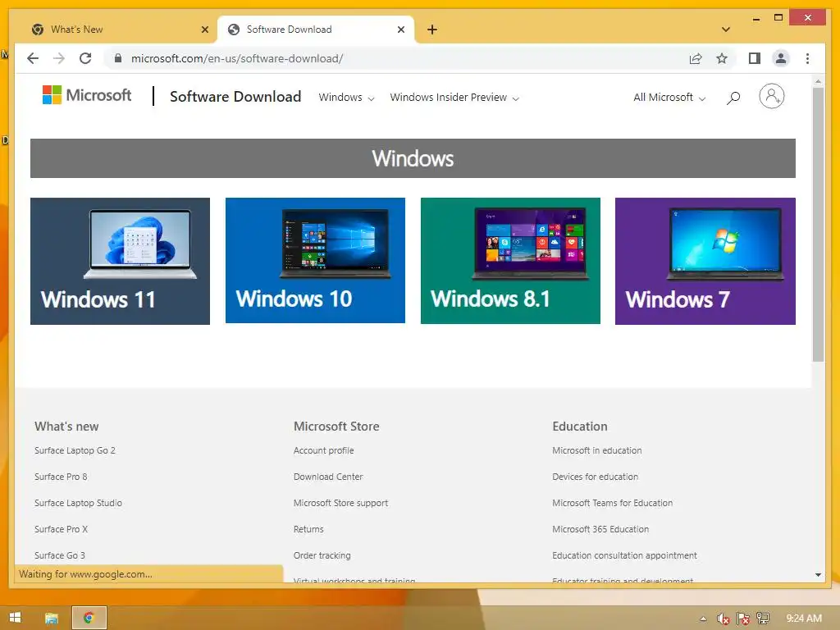Close the Software Download tab
Image resolution: width=840 pixels, height=630 pixels.
[x=400, y=30]
